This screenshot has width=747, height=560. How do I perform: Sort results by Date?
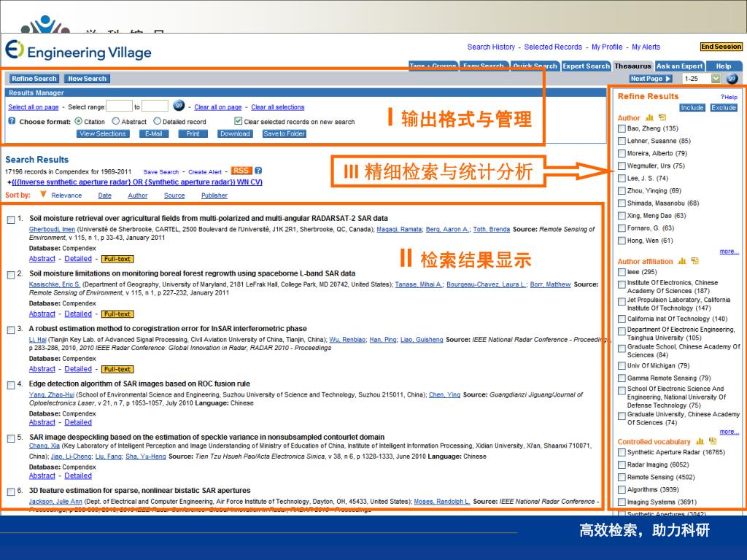click(x=105, y=195)
